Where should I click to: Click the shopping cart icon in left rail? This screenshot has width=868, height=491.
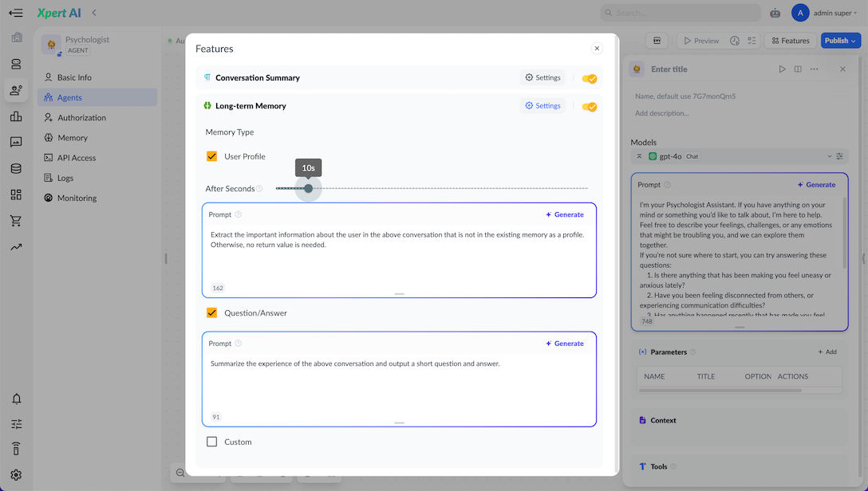point(16,221)
